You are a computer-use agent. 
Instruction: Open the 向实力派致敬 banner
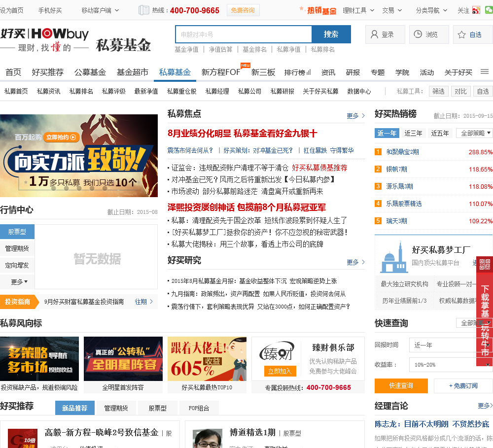pyautogui.click(x=78, y=156)
